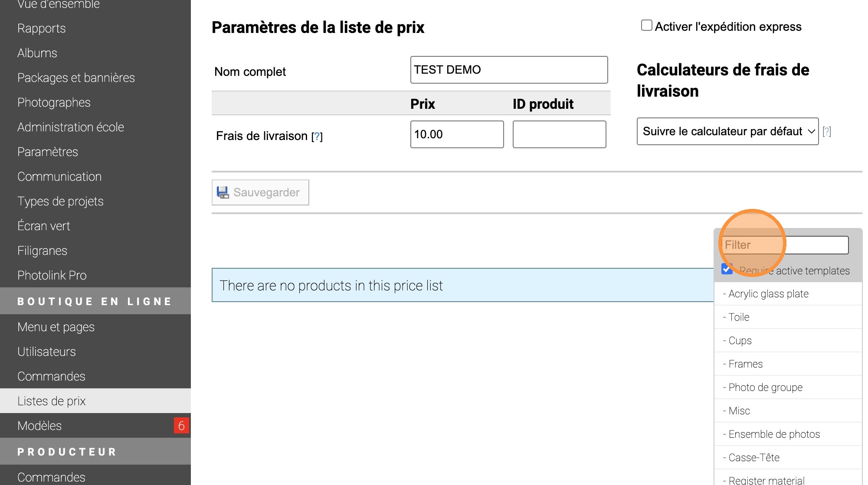Click the help icon next to calculator dropdown
868x485 pixels.
tap(827, 131)
